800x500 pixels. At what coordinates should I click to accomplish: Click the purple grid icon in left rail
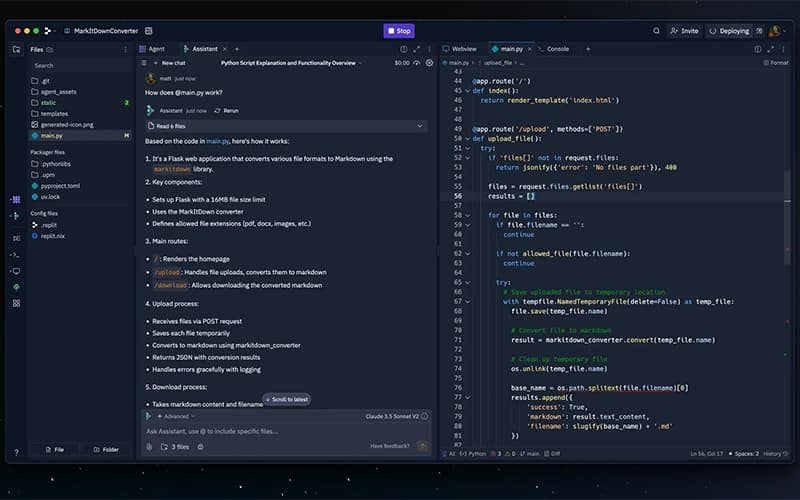(x=16, y=199)
